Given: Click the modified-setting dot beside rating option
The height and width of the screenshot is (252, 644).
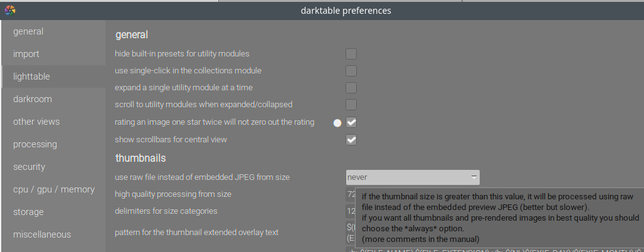Looking at the screenshot, I should tap(337, 123).
